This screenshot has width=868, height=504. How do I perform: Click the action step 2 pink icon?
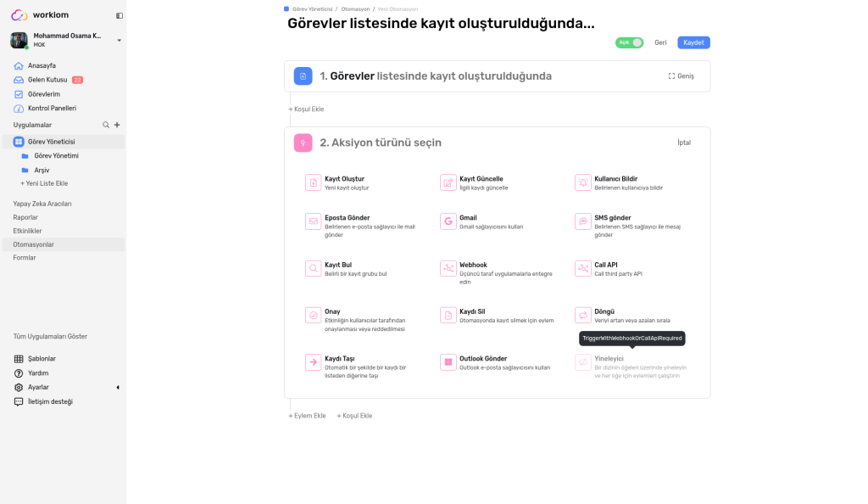303,143
